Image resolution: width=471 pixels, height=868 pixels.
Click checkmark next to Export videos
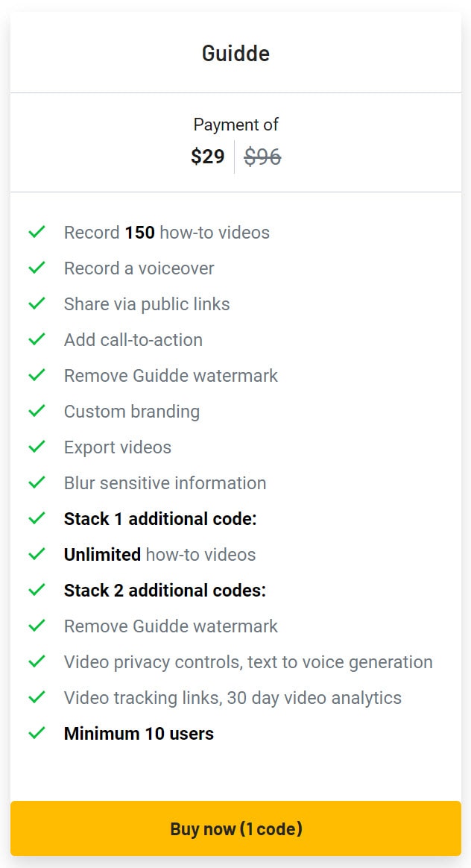pos(37,447)
